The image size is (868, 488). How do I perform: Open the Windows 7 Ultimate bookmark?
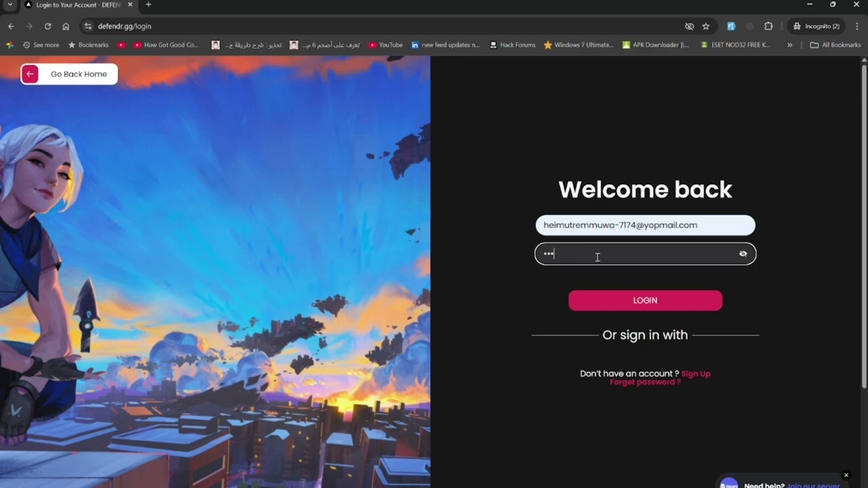coord(578,45)
